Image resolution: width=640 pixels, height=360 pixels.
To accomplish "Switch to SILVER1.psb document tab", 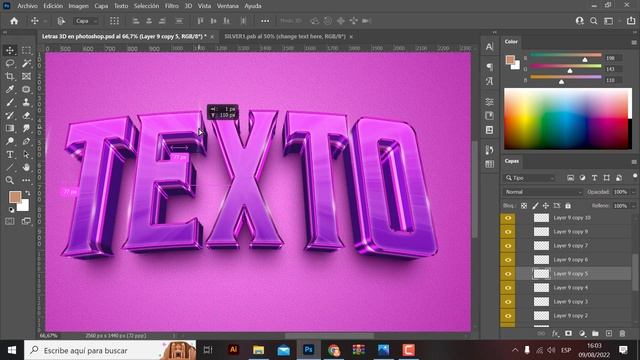I will [285, 37].
